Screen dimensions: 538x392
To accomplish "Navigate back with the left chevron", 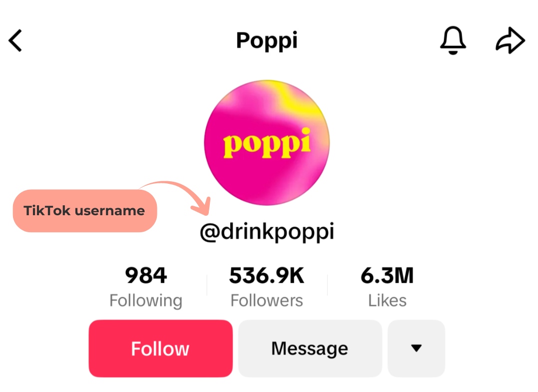I will coord(15,40).
